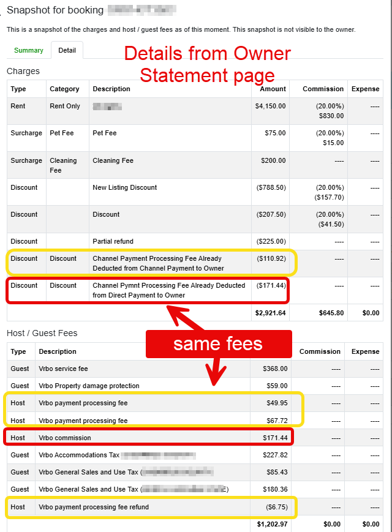392x532 pixels.
Task: Select the ($6.75) refund amount
Action: [277, 507]
